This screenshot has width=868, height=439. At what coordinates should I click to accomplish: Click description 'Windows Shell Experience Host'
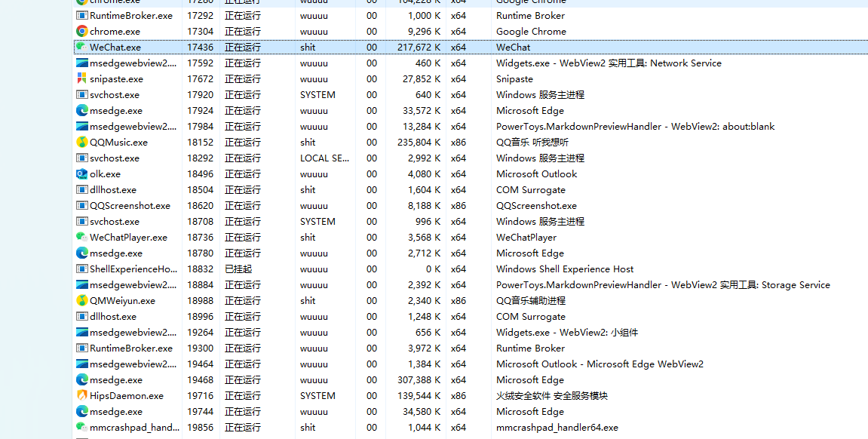click(x=565, y=269)
